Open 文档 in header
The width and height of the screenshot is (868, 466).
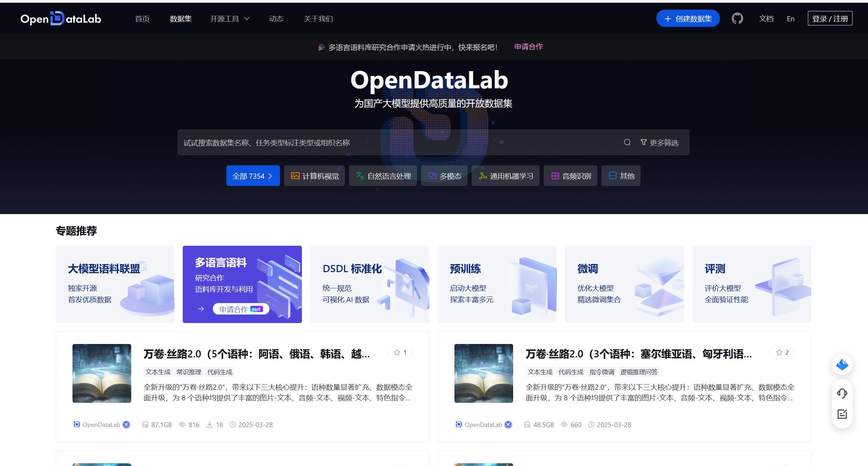click(766, 19)
